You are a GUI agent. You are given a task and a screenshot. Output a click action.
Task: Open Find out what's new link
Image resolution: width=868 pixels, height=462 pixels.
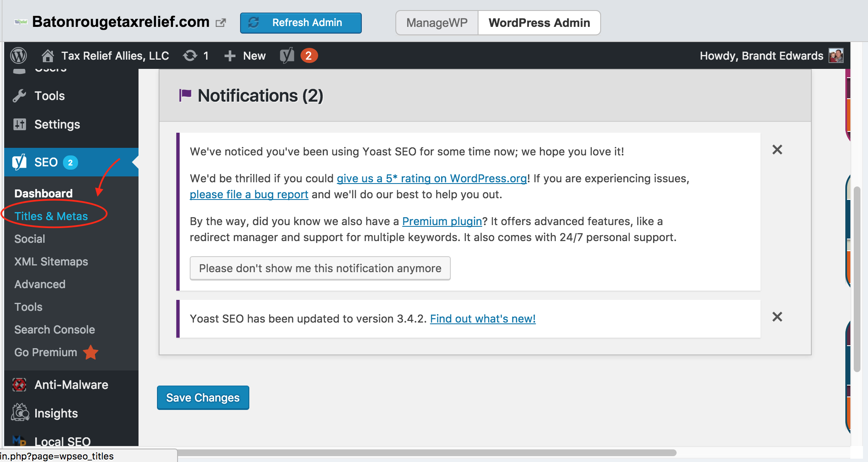click(483, 319)
